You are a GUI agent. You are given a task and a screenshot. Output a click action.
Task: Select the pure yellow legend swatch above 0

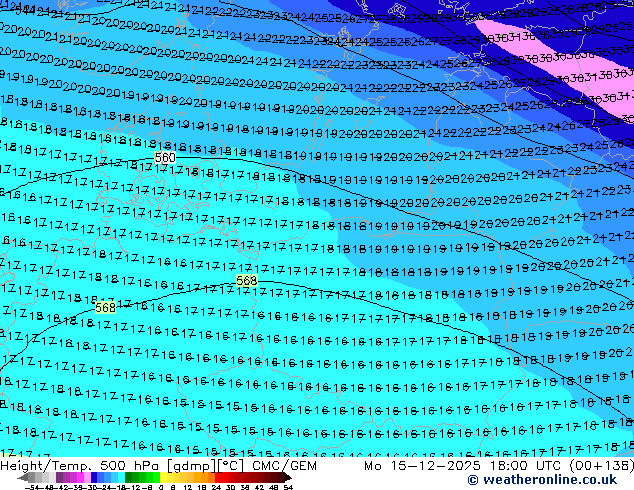pyautogui.click(x=163, y=477)
